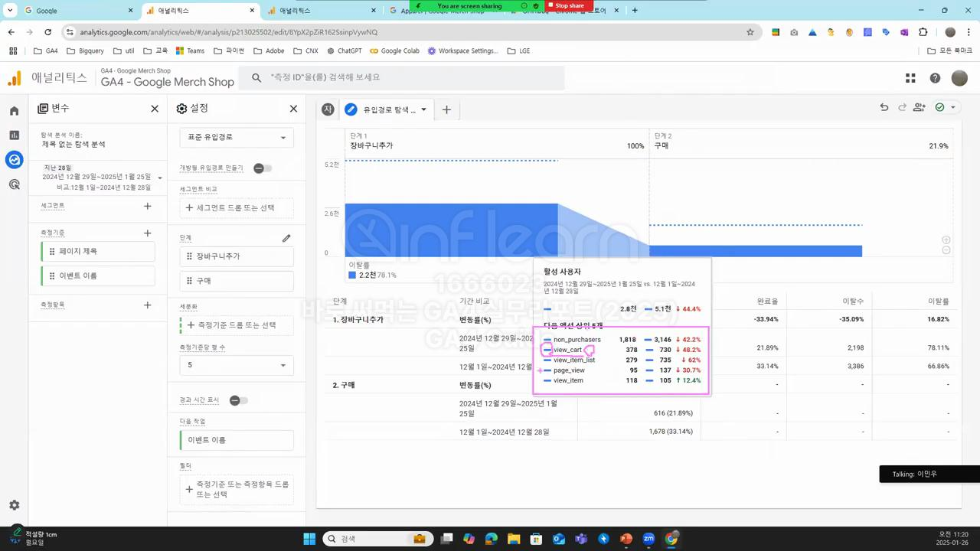Image resolution: width=980 pixels, height=551 pixels.
Task: Open the Reports icon in sidebar
Action: click(14, 135)
